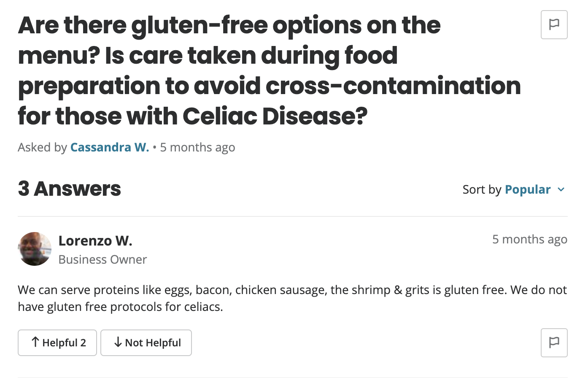Click the Lorenzo W. name
Screen dimensions: 588x378
point(95,240)
